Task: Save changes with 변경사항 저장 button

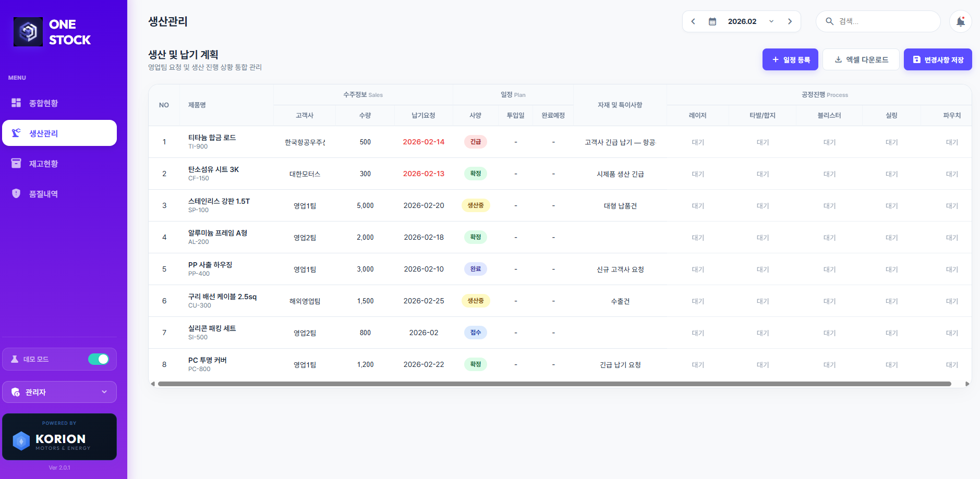Action: (x=938, y=60)
